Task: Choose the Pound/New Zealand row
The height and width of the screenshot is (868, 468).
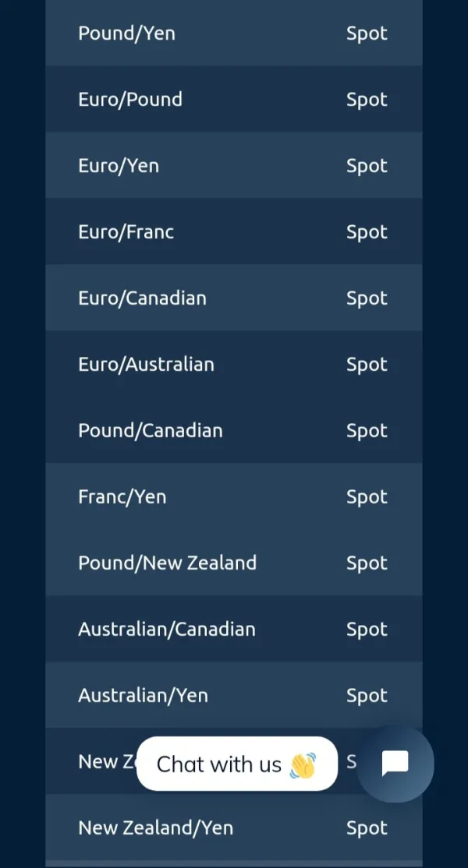Action: click(x=167, y=563)
